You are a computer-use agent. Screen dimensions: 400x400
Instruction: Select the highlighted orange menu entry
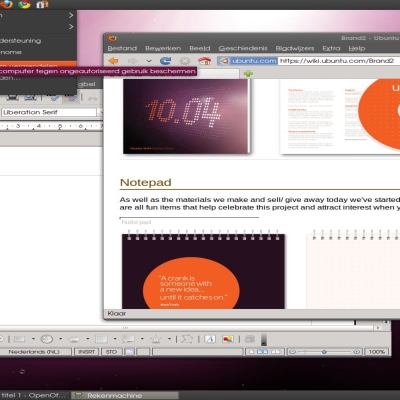[38, 64]
